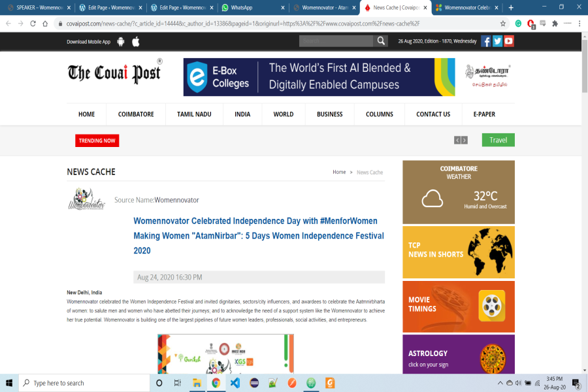Click the Android app download icon
This screenshot has height=392, width=588.
click(121, 42)
